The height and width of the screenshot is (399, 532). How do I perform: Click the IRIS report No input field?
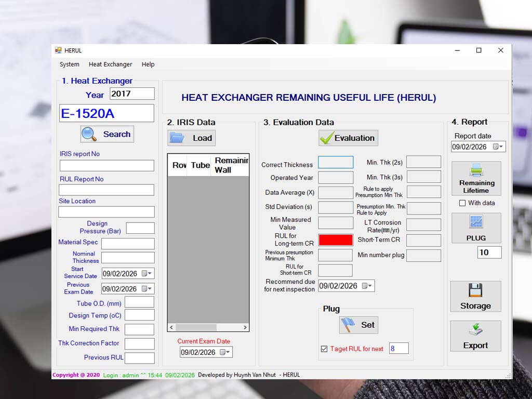pos(107,166)
